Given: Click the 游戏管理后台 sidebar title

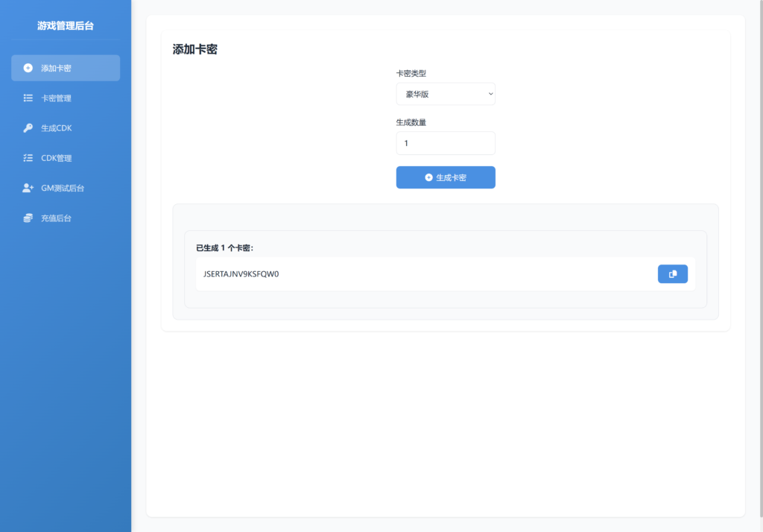Looking at the screenshot, I should coord(66,25).
